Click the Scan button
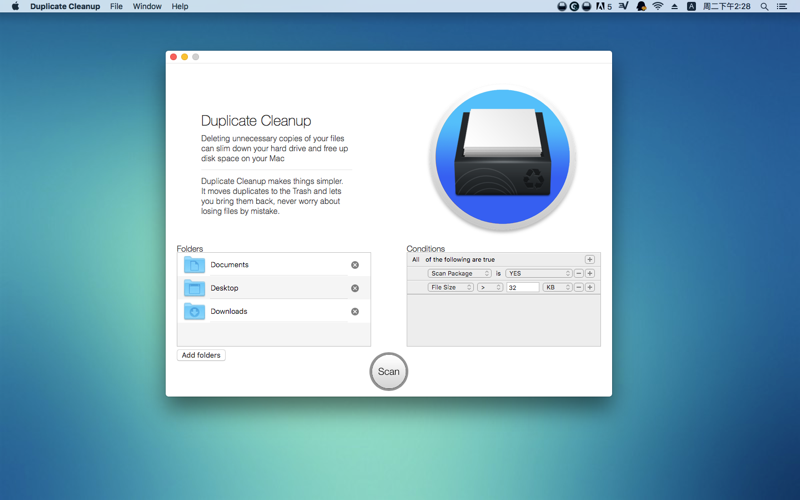Image resolution: width=800 pixels, height=500 pixels. [389, 372]
